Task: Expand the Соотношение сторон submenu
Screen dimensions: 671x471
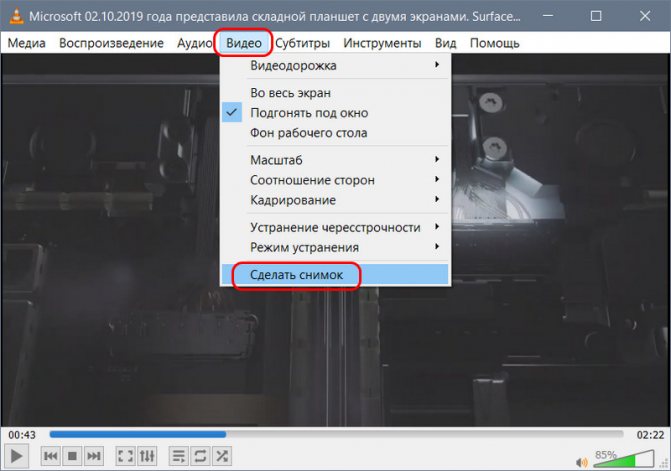Action: coord(335,180)
